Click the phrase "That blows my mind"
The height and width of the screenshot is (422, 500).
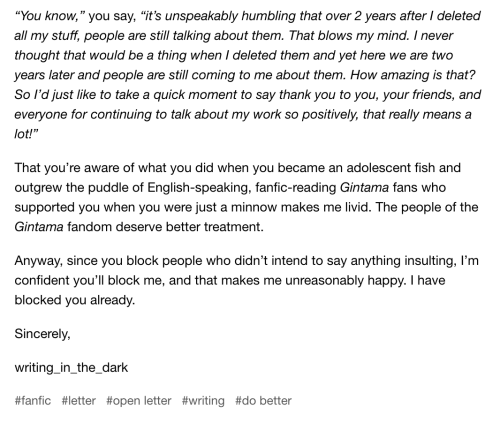(348, 35)
